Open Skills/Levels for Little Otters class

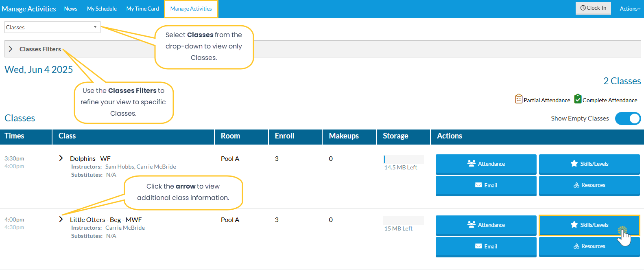(589, 225)
